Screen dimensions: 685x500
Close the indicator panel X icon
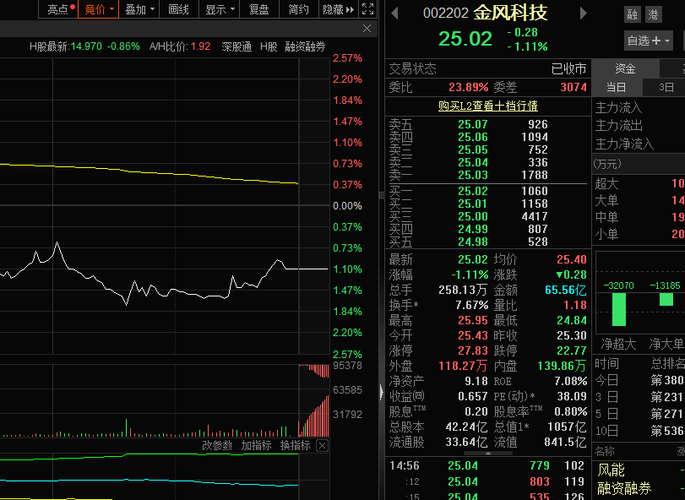(x=322, y=445)
